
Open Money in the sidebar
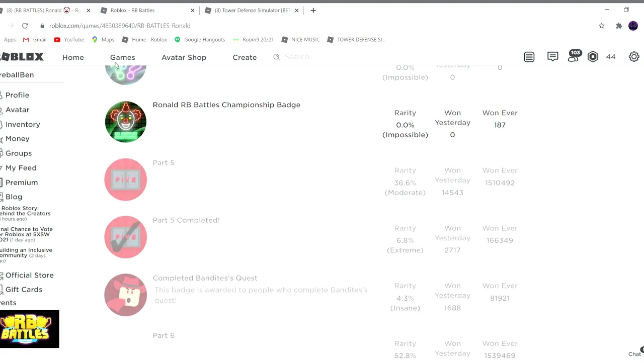(17, 139)
